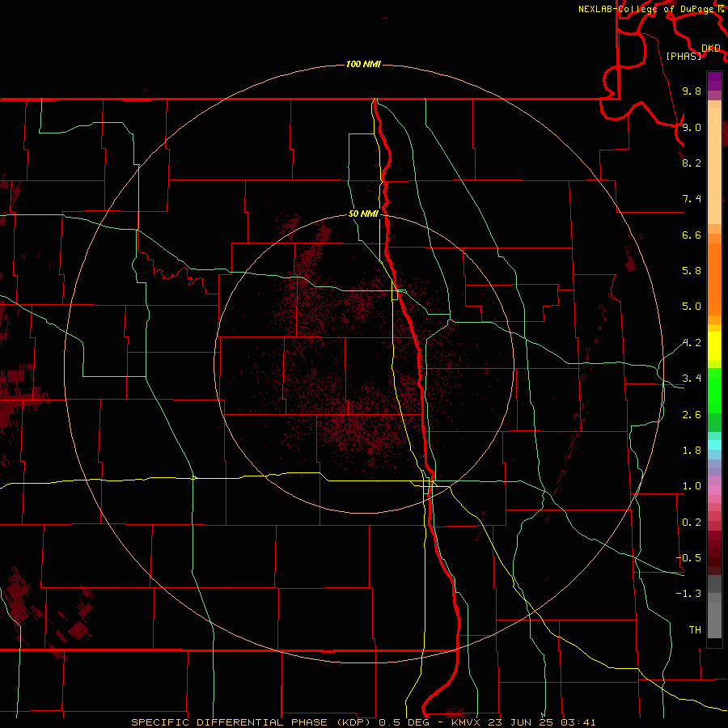Click the 6.6 value on the color scale
Screen dimensions: 728x728
point(692,235)
